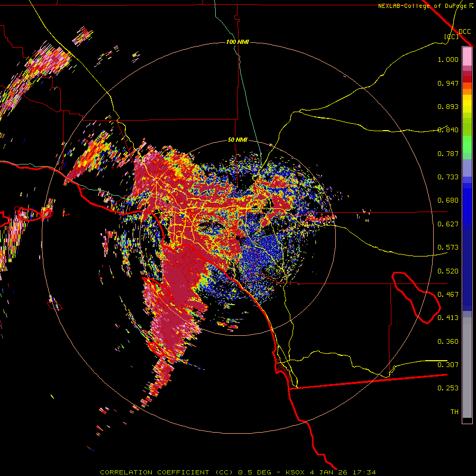The width and height of the screenshot is (476, 476).
Task: Click the 0.893 color scale value
Action: [x=448, y=106]
